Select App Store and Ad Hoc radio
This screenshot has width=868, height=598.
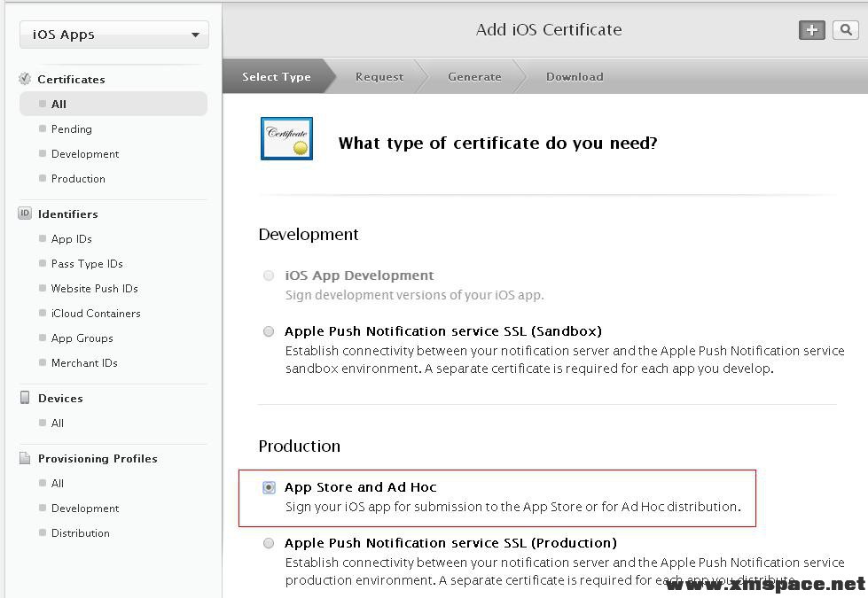point(269,487)
